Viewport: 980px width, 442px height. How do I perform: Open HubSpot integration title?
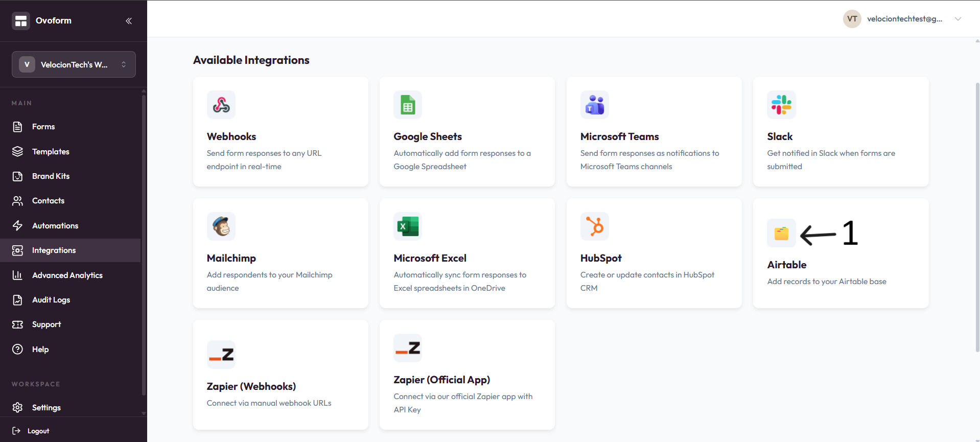click(x=601, y=258)
